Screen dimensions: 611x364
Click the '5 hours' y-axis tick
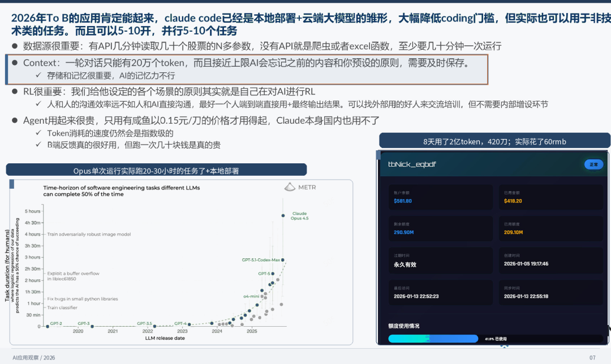coord(32,211)
